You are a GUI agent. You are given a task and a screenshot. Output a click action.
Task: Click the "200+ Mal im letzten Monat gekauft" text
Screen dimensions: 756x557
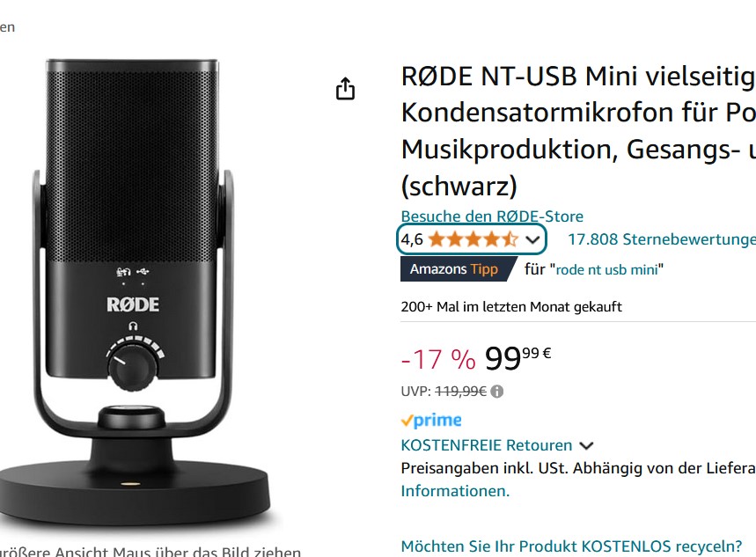511,307
